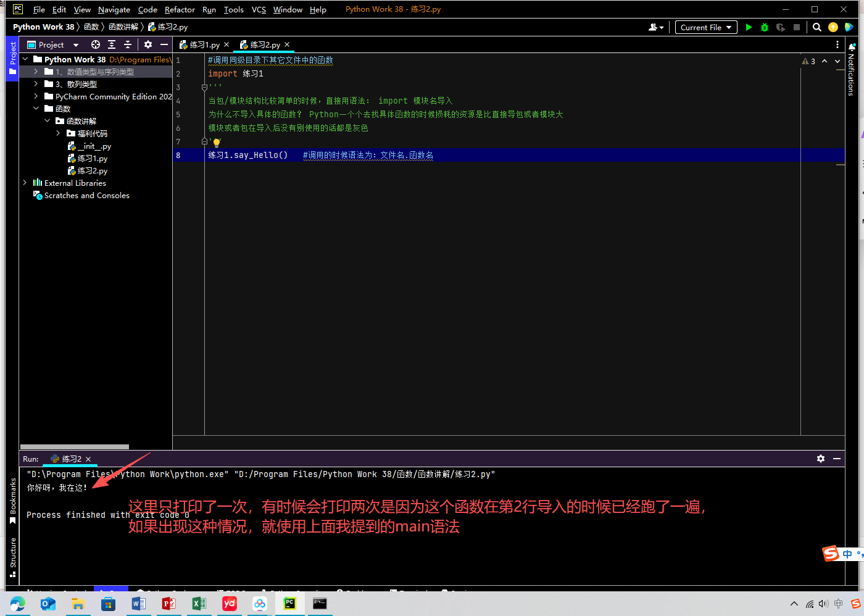
Task: Switch to the 练习1.py editor tab
Action: (204, 44)
